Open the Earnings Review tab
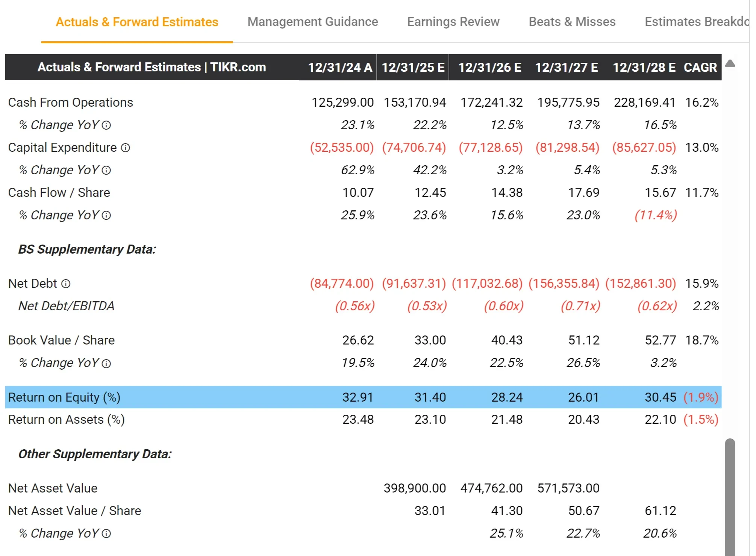Image resolution: width=756 pixels, height=556 pixels. (x=453, y=22)
